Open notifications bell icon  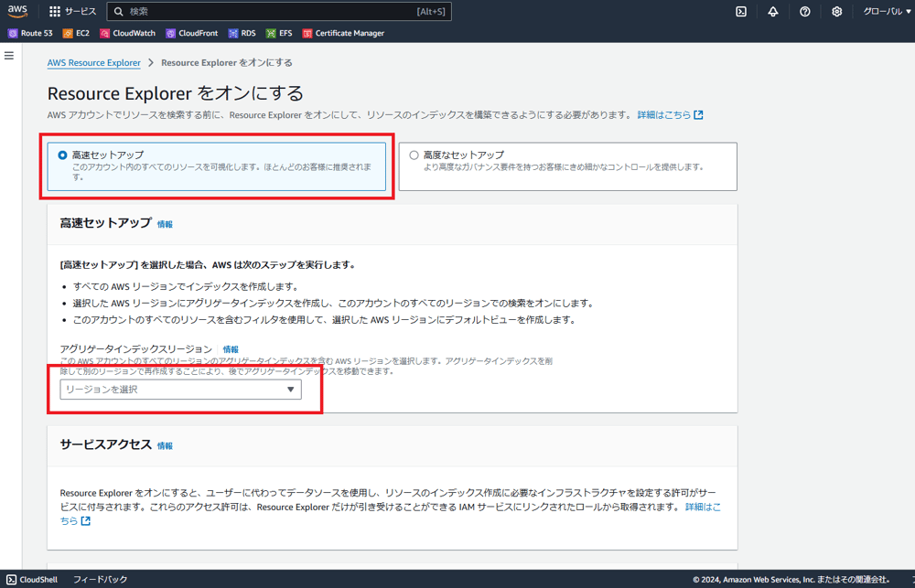tap(772, 12)
